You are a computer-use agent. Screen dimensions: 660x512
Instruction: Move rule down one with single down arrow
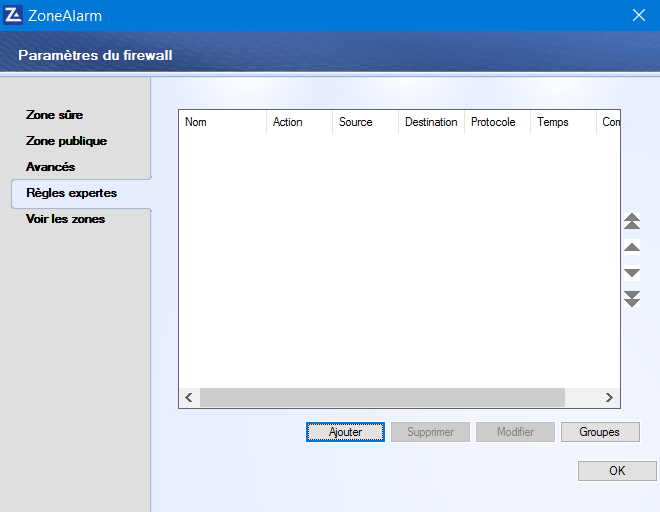tap(632, 273)
